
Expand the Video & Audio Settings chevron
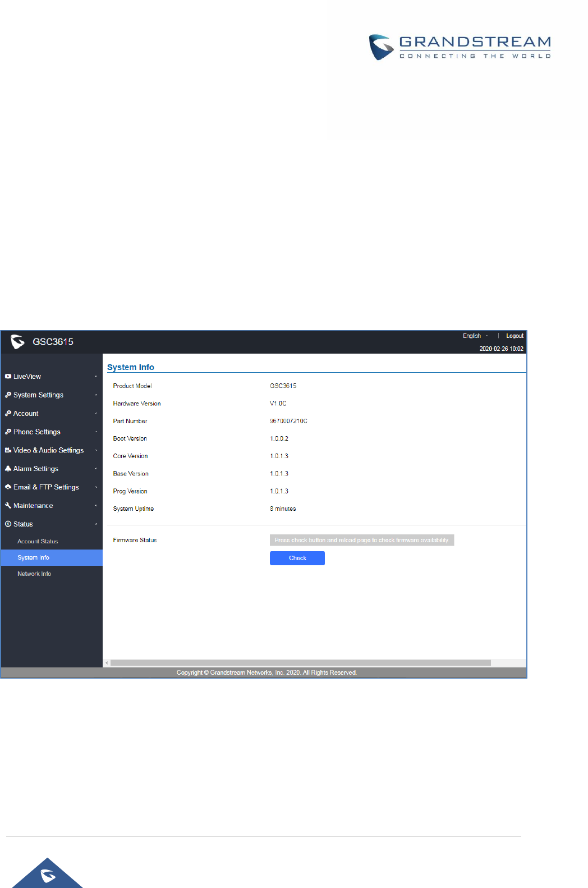pos(96,451)
